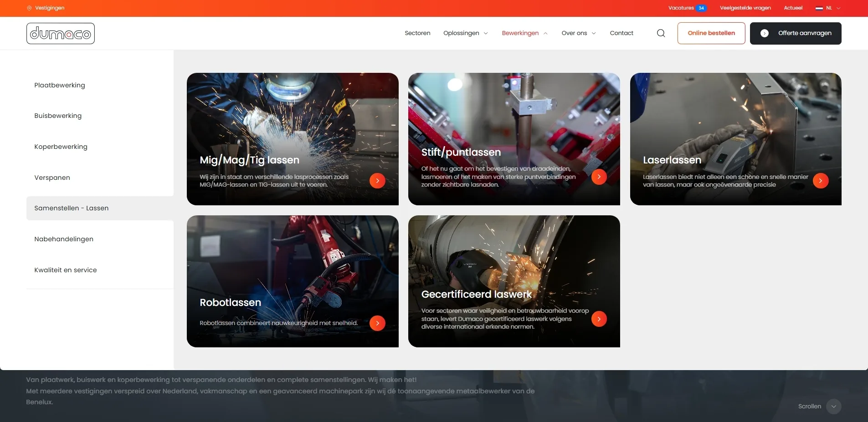Open the Vacatures link
This screenshot has width=868, height=422.
pos(681,8)
